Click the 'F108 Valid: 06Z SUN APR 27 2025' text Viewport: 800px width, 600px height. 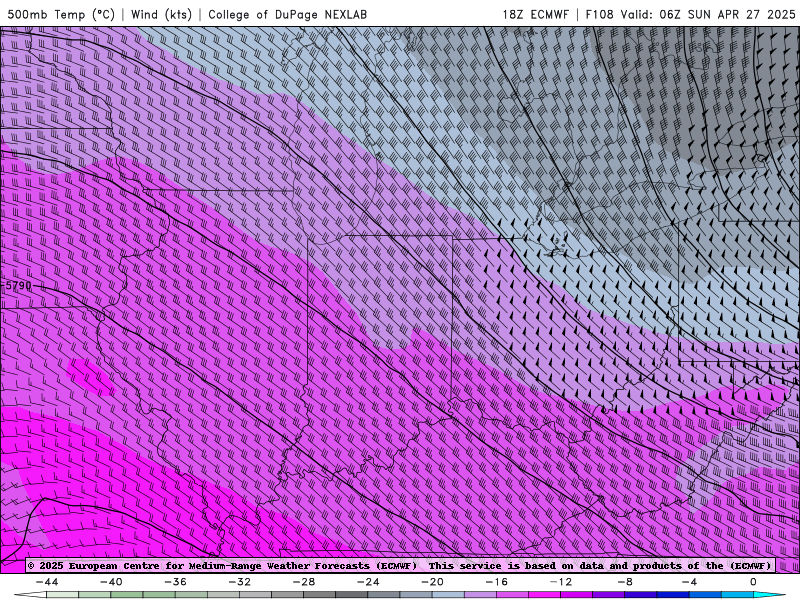coord(690,14)
